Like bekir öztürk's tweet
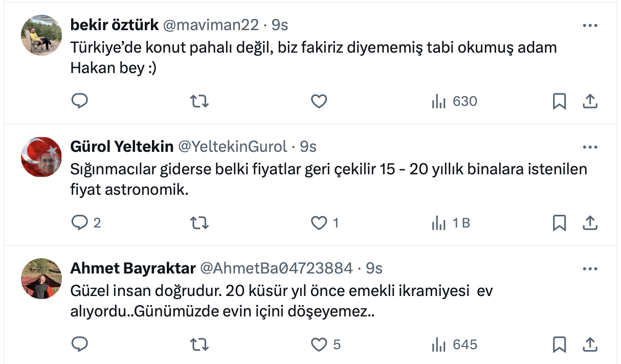The image size is (621, 364). click(x=319, y=102)
